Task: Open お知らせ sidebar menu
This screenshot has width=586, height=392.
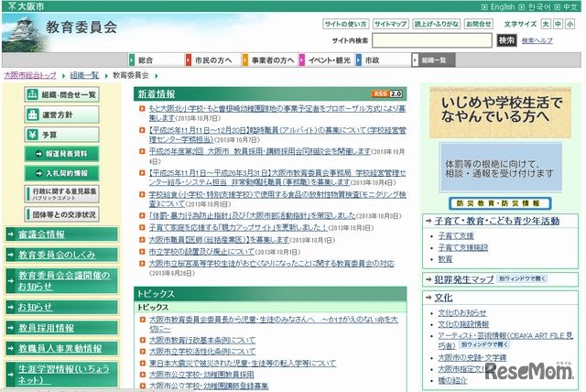Action: 61,307
